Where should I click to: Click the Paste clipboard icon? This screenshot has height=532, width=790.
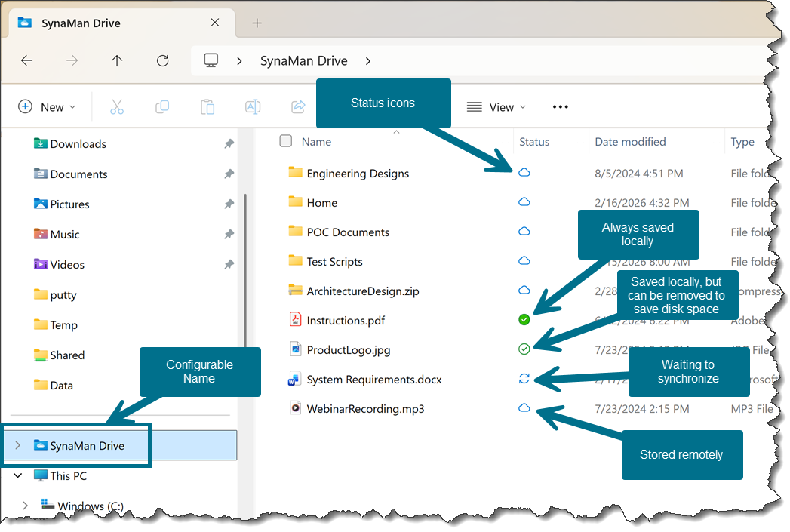click(x=207, y=107)
